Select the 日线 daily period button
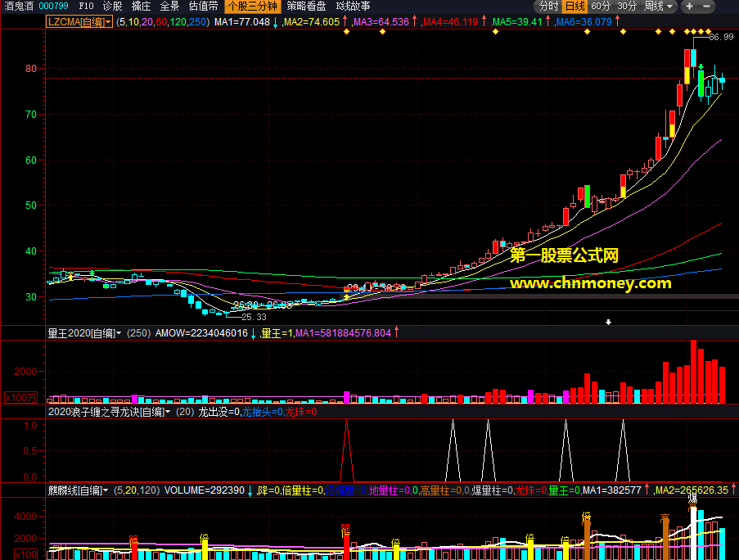 click(575, 6)
